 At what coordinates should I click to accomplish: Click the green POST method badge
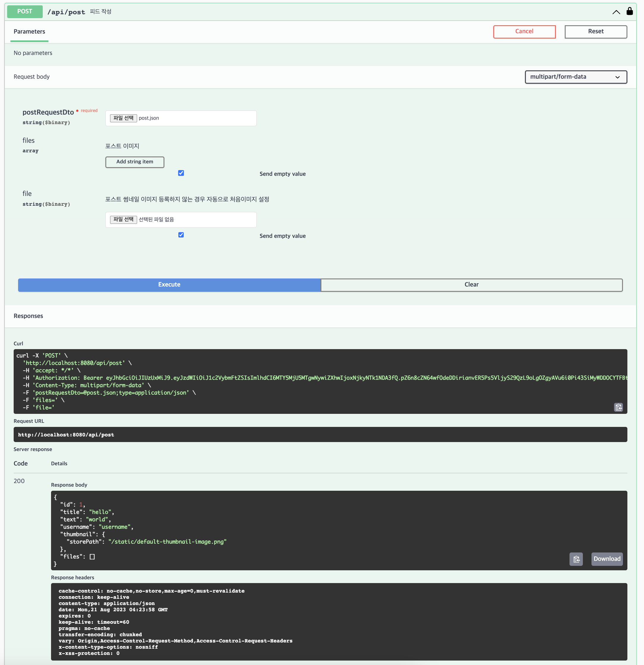coord(25,12)
